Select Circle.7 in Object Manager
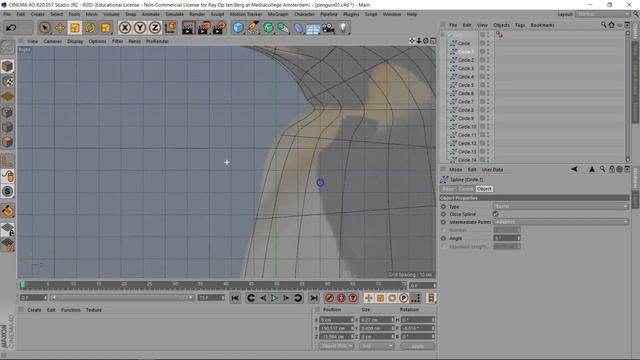The width and height of the screenshot is (640, 360). (466, 102)
